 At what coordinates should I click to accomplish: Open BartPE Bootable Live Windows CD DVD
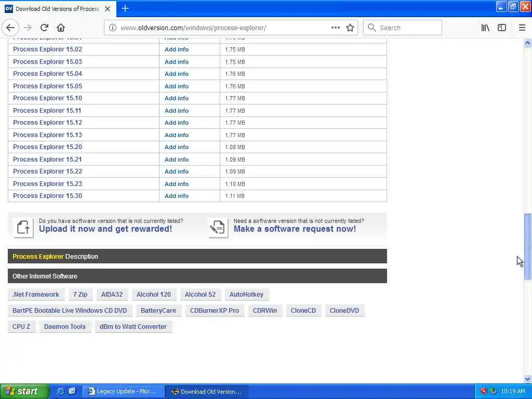70,311
